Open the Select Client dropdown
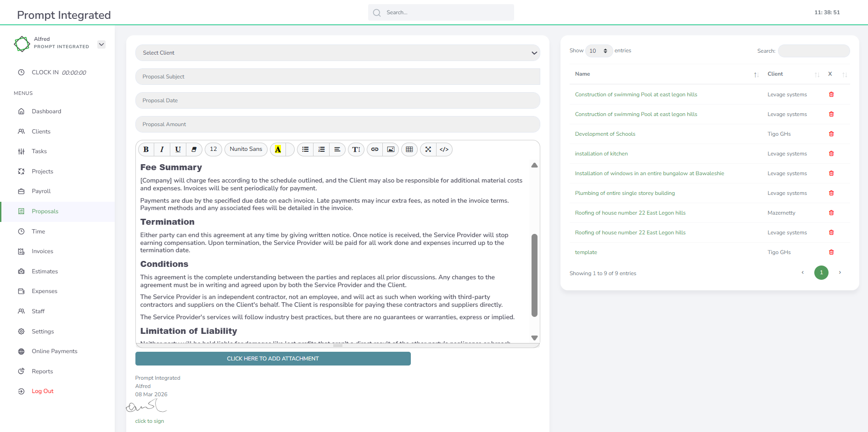The image size is (868, 432). point(337,53)
